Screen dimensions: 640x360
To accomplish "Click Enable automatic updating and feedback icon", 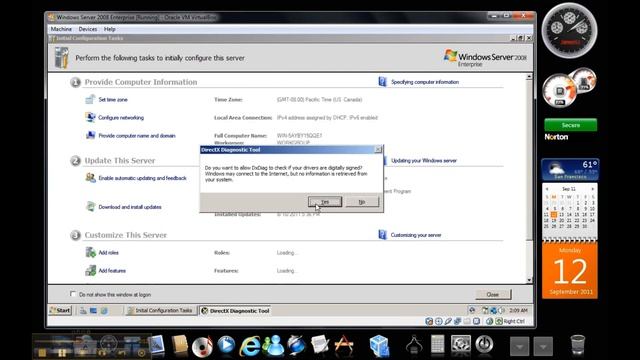I will 90,178.
